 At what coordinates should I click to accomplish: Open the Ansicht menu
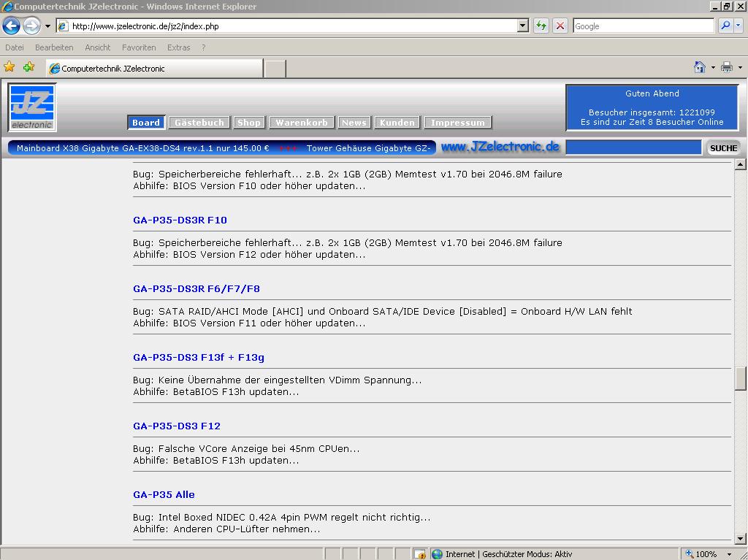97,47
